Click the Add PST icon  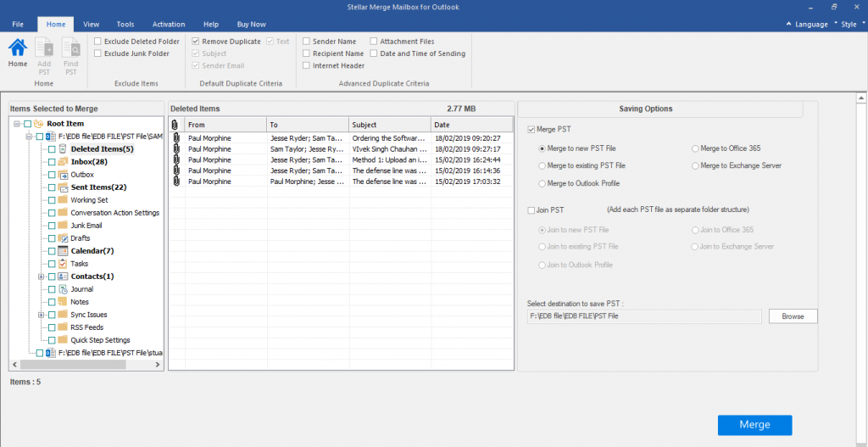click(44, 47)
